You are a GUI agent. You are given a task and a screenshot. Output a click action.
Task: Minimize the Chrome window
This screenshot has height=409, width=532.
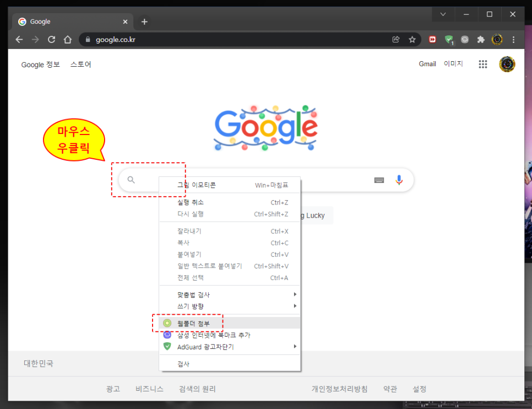click(x=466, y=14)
